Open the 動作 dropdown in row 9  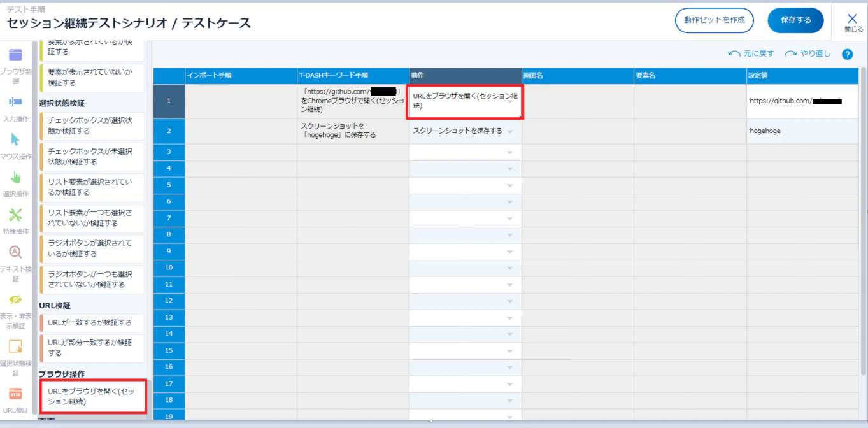510,252
